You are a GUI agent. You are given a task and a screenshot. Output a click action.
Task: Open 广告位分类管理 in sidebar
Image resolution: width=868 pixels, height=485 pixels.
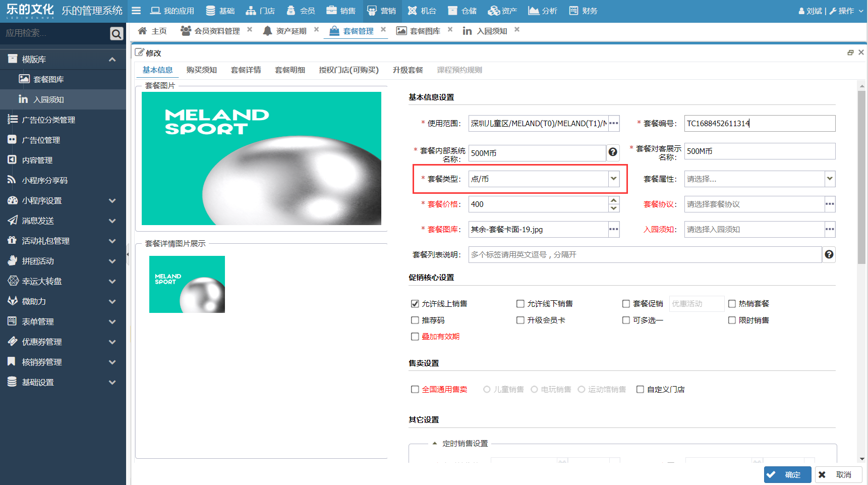tap(63, 120)
